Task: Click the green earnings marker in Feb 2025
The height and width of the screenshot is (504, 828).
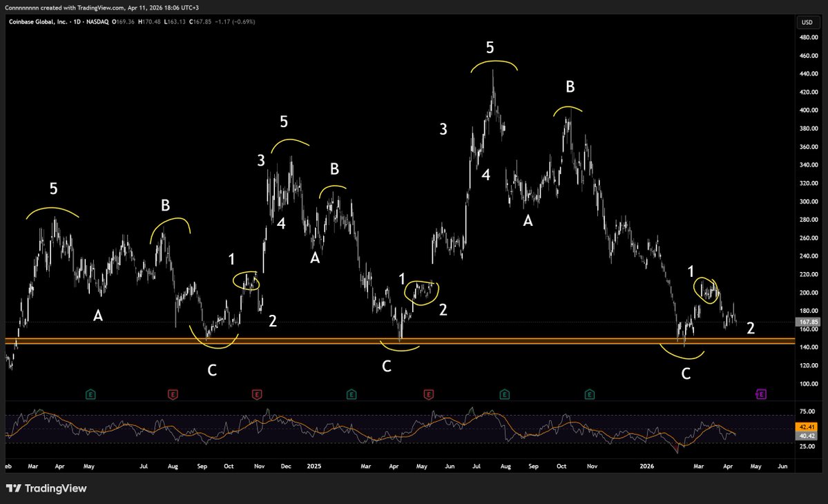Action: (x=352, y=394)
